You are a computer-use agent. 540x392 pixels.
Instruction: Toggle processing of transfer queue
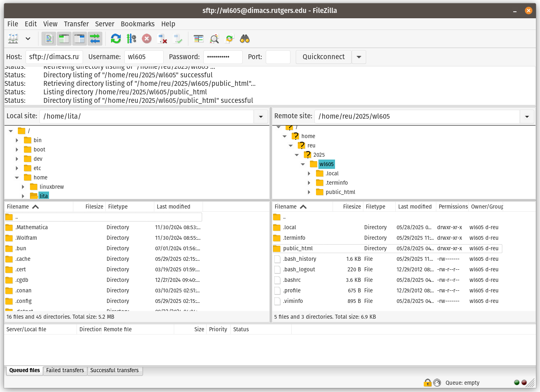131,39
